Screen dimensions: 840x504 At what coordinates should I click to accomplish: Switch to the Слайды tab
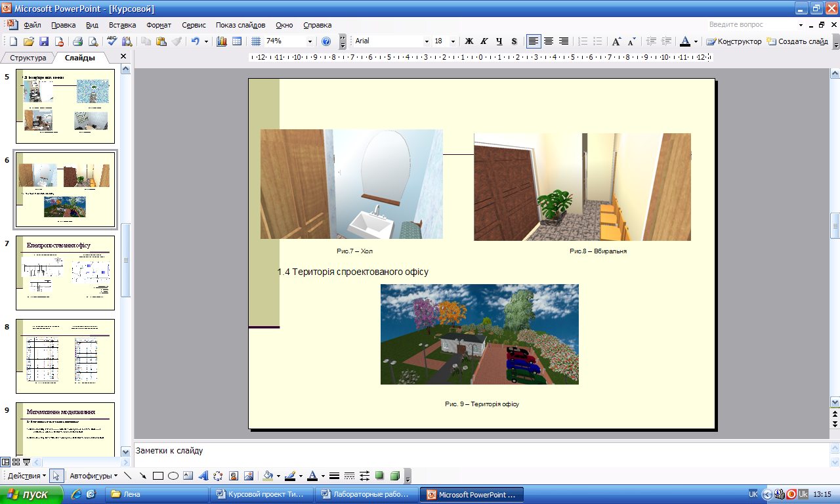(80, 58)
